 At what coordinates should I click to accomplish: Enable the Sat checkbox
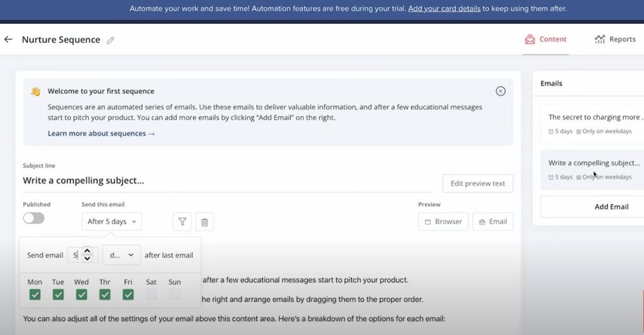pos(152,294)
